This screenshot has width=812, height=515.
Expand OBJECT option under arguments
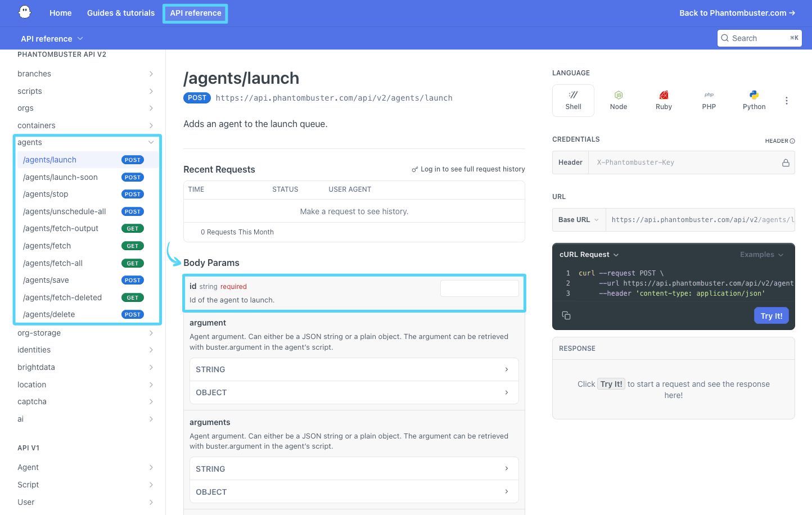(x=354, y=492)
